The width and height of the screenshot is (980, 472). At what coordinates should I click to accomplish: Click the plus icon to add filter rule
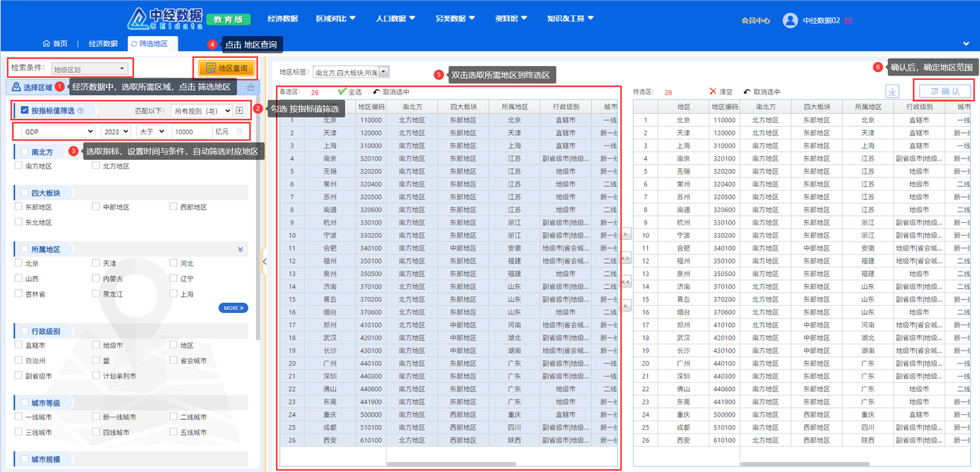(239, 111)
